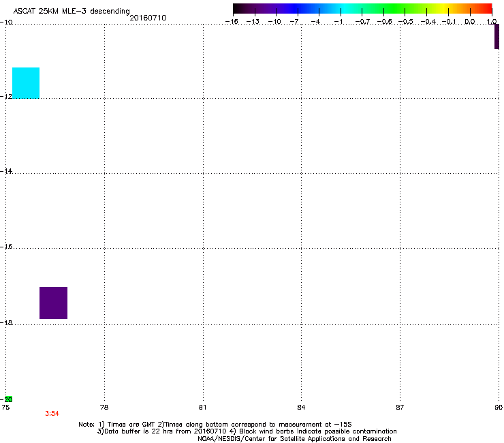Click the -13 value on the color scale

click(253, 22)
